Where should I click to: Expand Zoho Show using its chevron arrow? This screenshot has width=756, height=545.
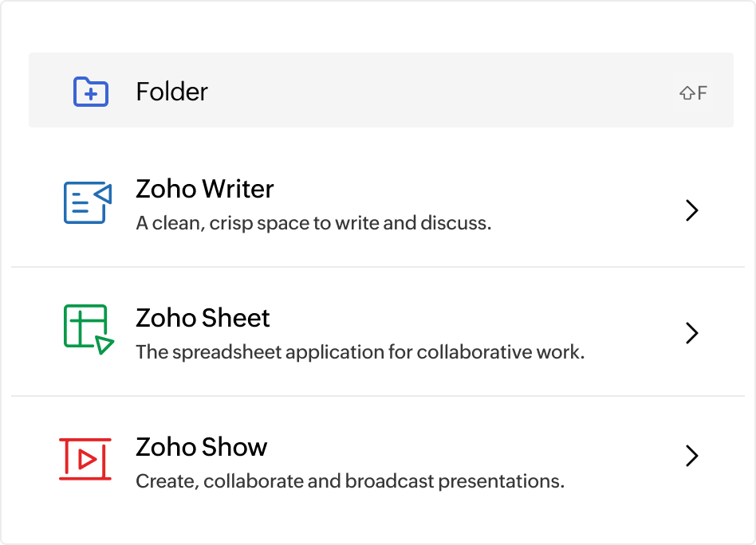tap(692, 457)
